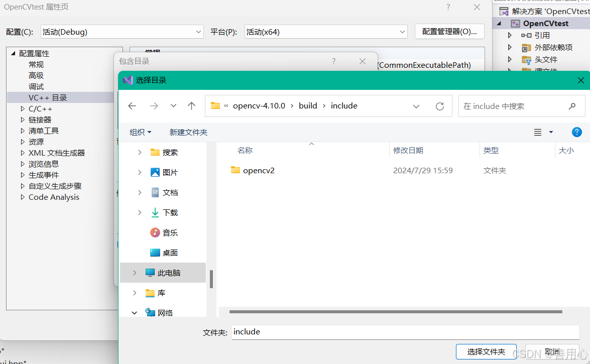
Task: Go back in the folder dialog
Action: coord(132,106)
